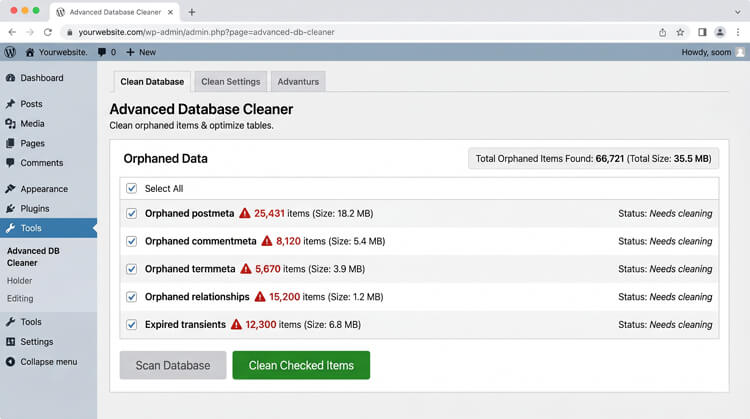Go back with browser back arrow
The width and height of the screenshot is (750, 419).
[12, 32]
